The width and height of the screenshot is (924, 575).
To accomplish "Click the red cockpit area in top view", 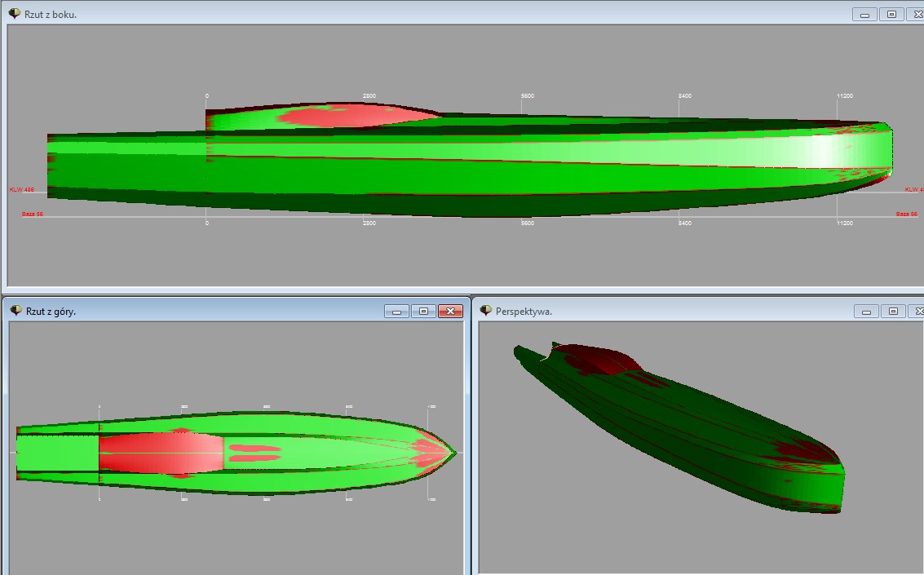I will click(161, 453).
